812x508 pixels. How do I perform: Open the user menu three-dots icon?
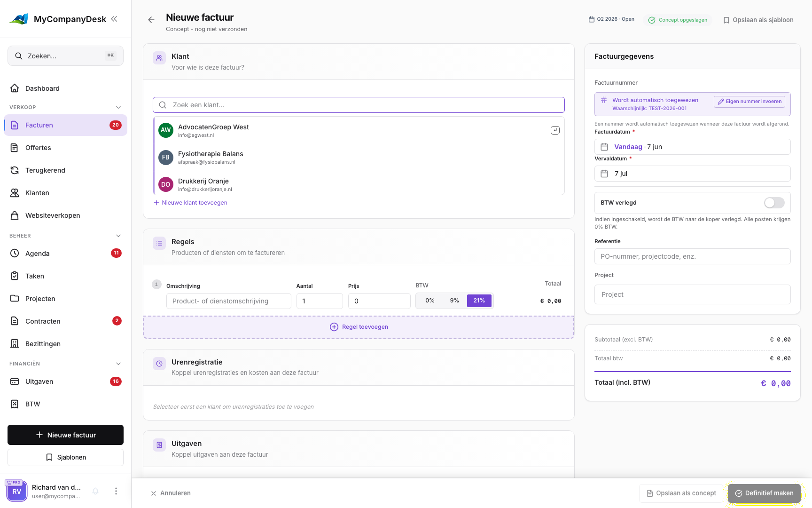(x=116, y=491)
